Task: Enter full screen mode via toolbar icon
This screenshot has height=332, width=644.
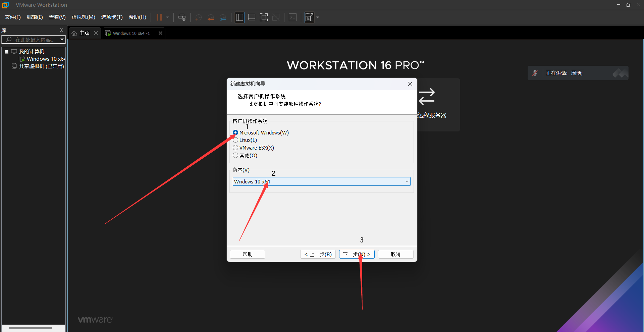Action: [264, 17]
